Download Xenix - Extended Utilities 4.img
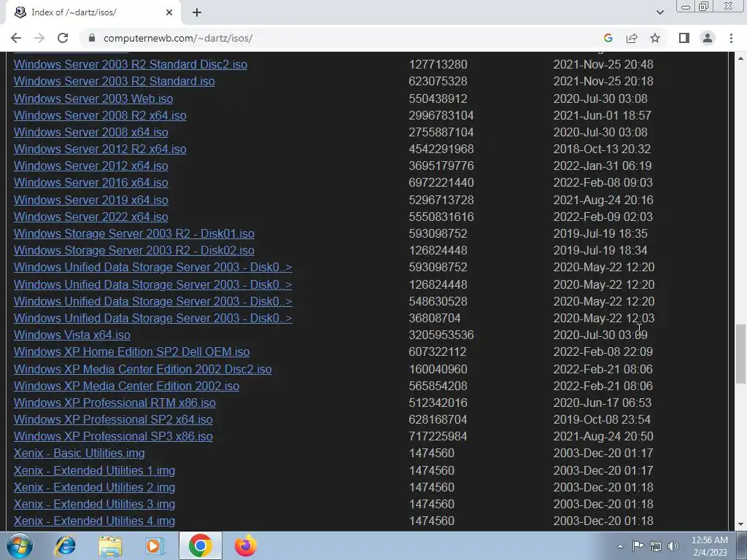This screenshot has height=560, width=747. pos(94,521)
